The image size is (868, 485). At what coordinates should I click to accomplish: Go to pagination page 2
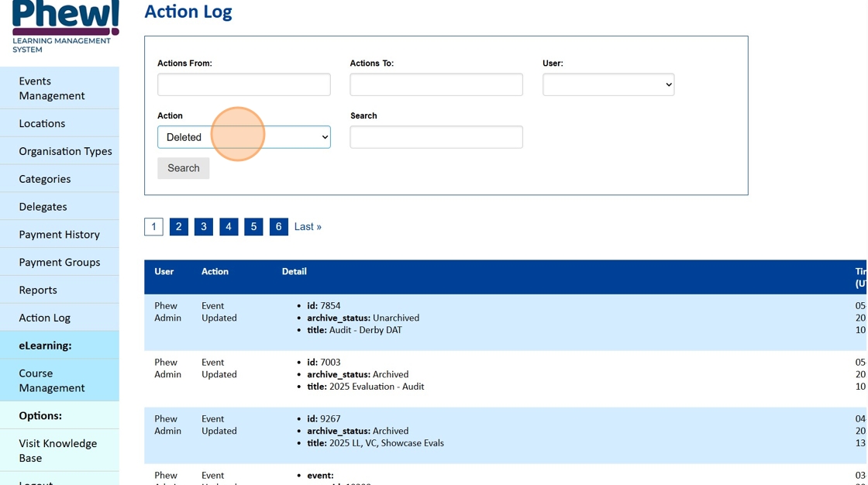[178, 226]
